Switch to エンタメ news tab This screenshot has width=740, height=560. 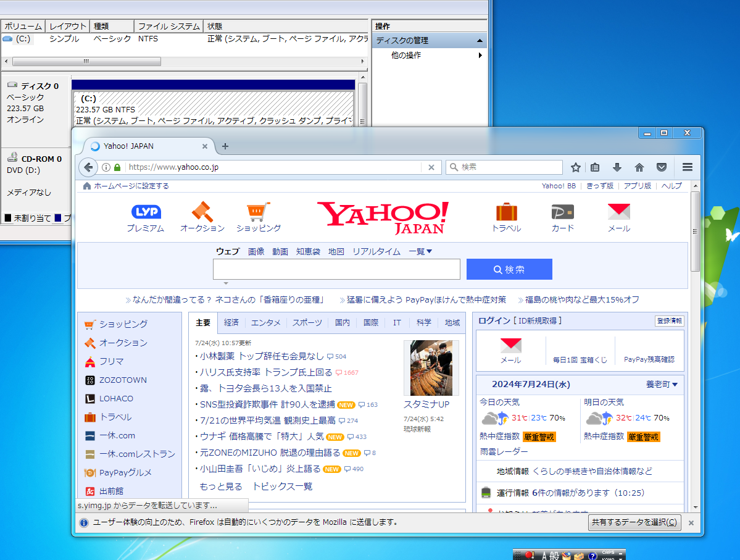pyautogui.click(x=266, y=322)
